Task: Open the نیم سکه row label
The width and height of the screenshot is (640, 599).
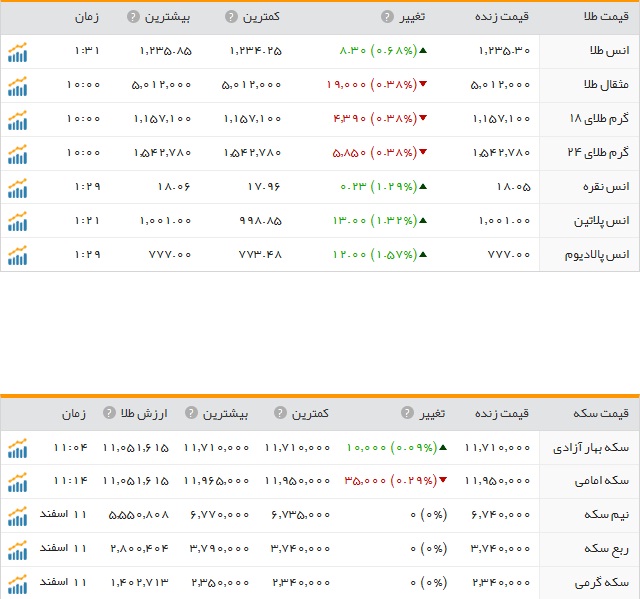Action: click(x=607, y=515)
